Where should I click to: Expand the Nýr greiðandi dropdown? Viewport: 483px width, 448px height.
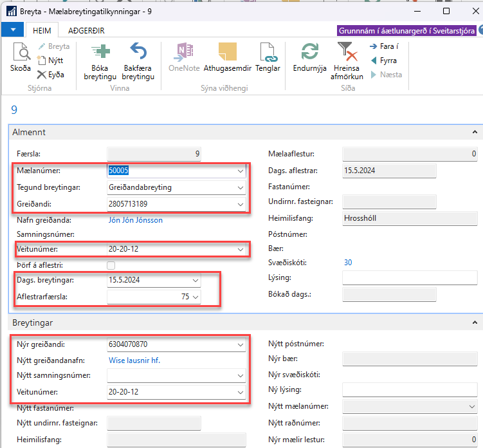pyautogui.click(x=241, y=345)
